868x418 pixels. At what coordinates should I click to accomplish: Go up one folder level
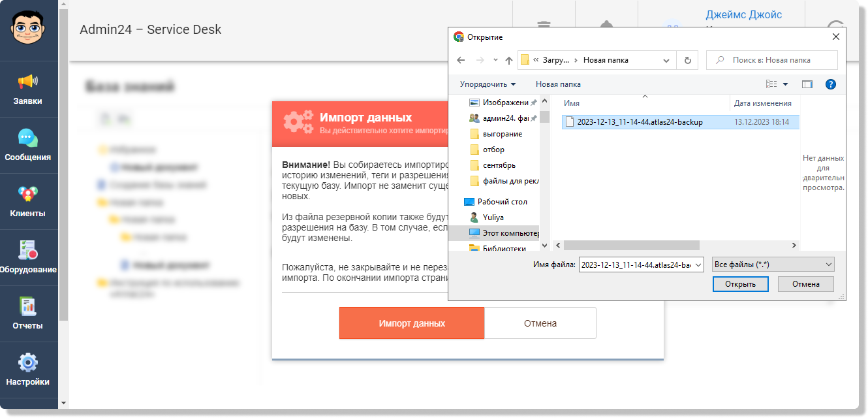point(509,60)
